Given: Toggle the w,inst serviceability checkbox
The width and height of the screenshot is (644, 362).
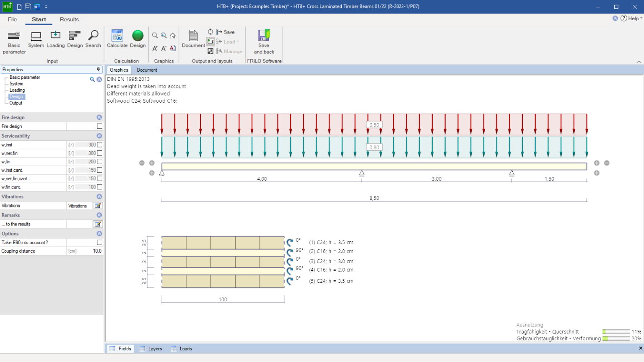Looking at the screenshot, I should (x=99, y=145).
